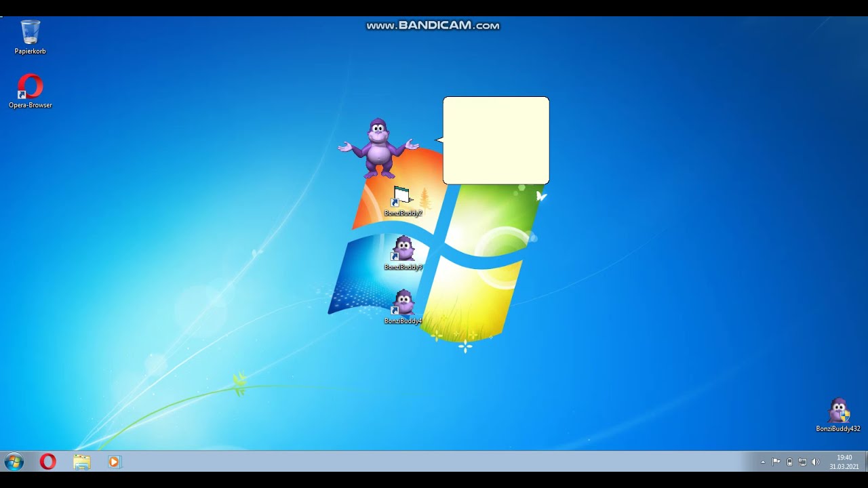
Task: Show hidden tray icons arrow
Action: (x=763, y=462)
